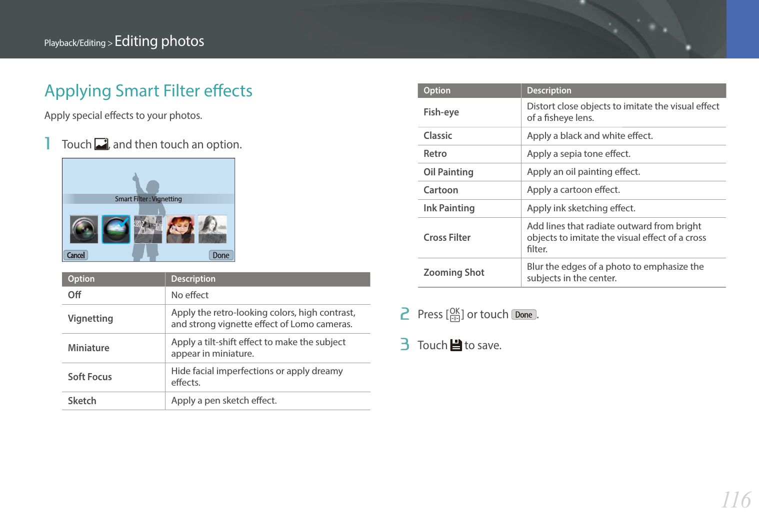Click 'Apply a pen sketch effect.' text
This screenshot has width=759, height=532.
(224, 401)
